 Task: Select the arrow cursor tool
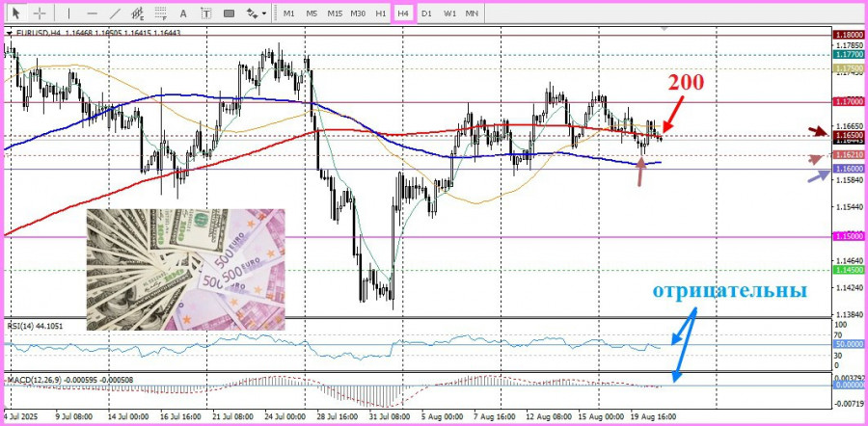pyautogui.click(x=16, y=13)
